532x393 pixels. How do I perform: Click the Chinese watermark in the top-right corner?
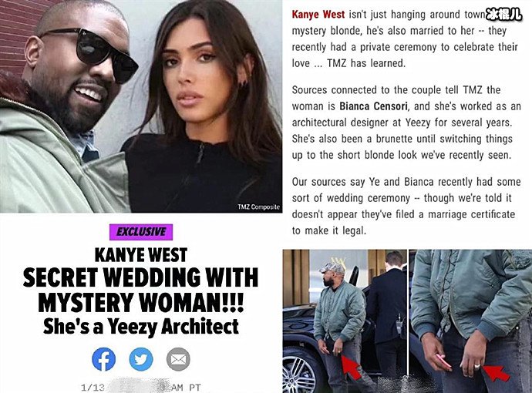(x=503, y=14)
